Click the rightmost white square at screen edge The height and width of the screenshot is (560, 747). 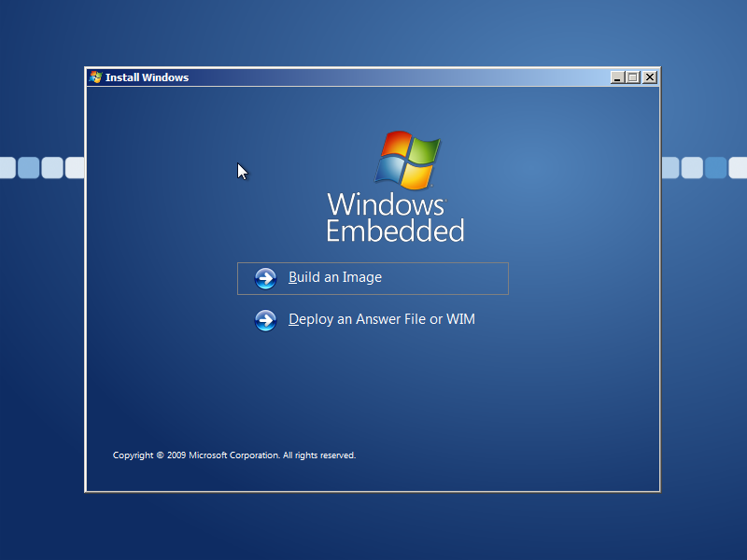pos(738,168)
